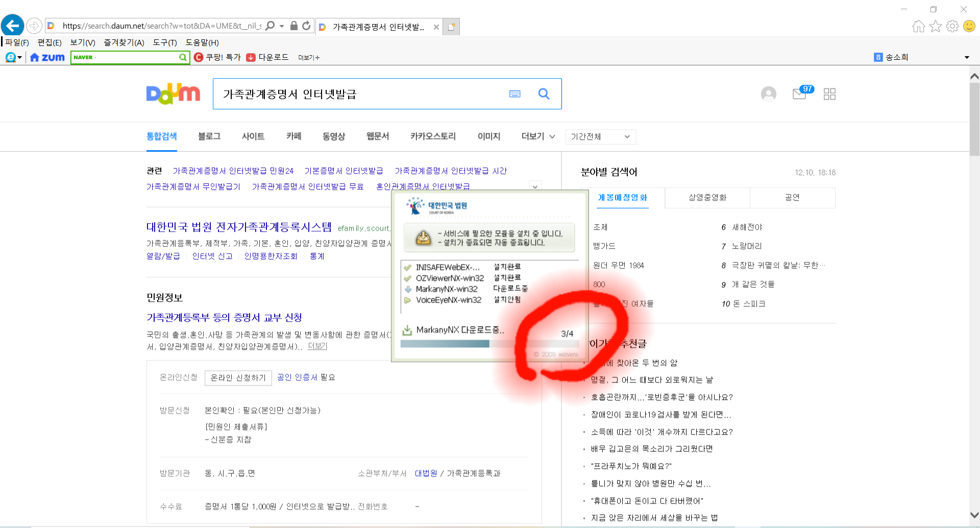This screenshot has height=528, width=980.
Task: Expand the 더보기+ toolbar item
Action: (x=309, y=58)
